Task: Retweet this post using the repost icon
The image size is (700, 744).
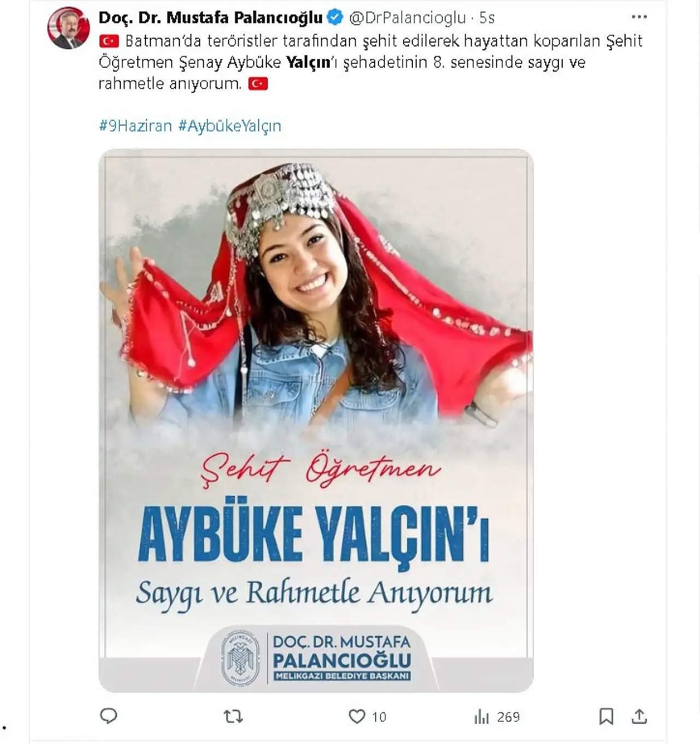Action: (234, 716)
